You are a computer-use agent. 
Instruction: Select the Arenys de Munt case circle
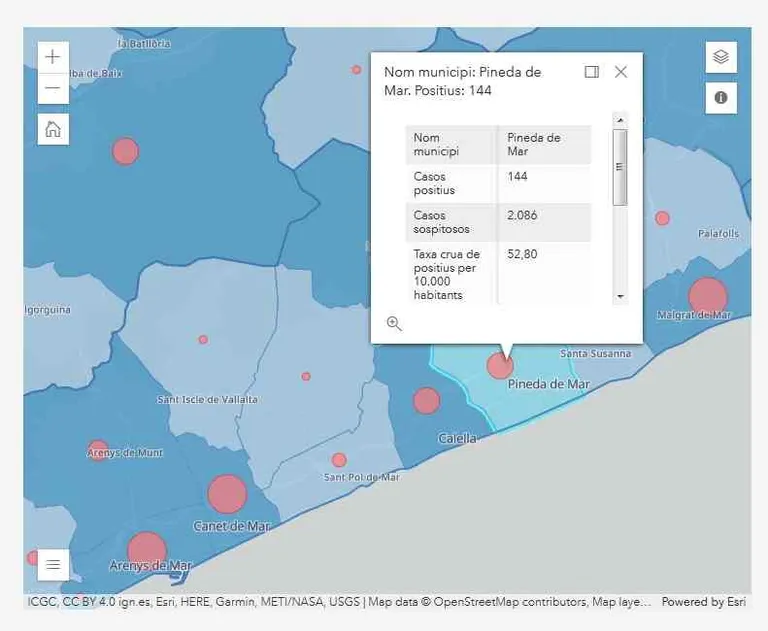[98, 450]
